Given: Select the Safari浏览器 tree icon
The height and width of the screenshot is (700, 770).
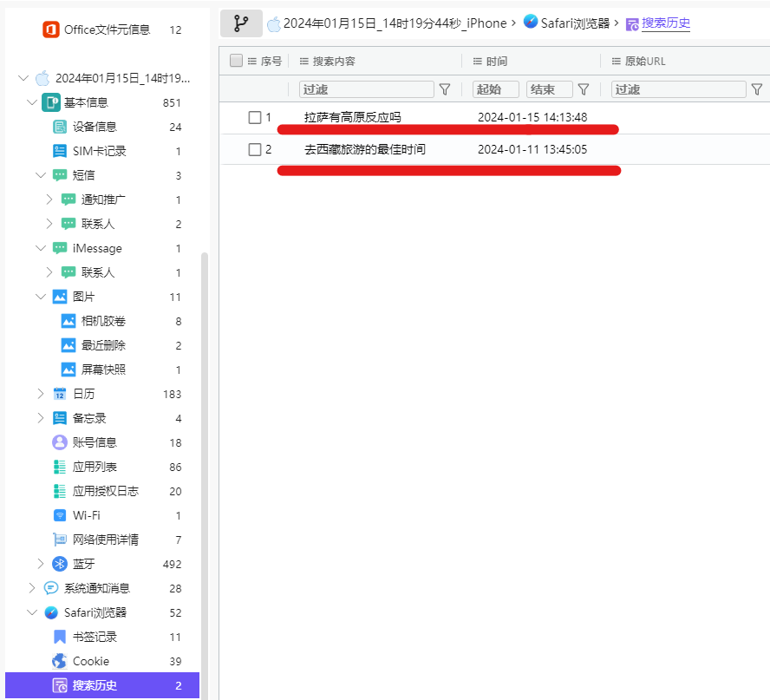Looking at the screenshot, I should coord(51,612).
